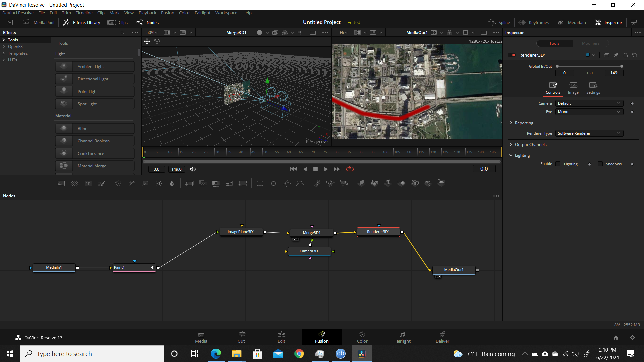Open left viewer 50% zoom dropdown

click(x=152, y=33)
